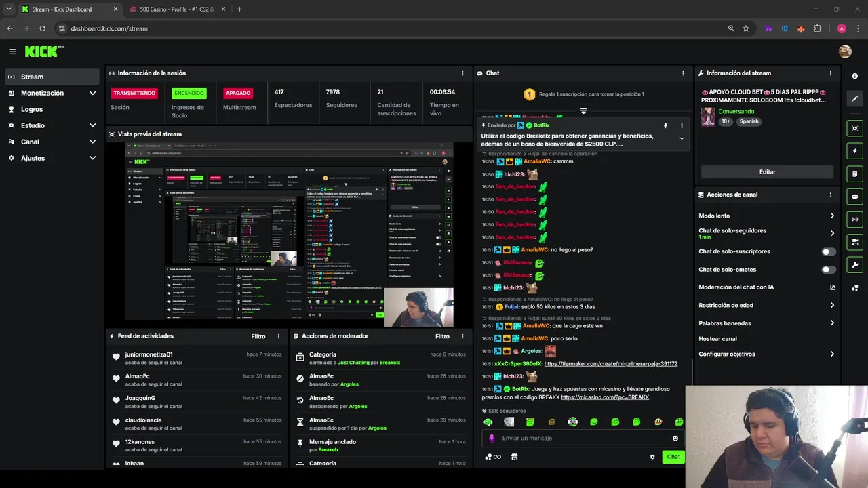The height and width of the screenshot is (488, 868).
Task: Click in Enviar un mensaje field
Action: click(583, 439)
